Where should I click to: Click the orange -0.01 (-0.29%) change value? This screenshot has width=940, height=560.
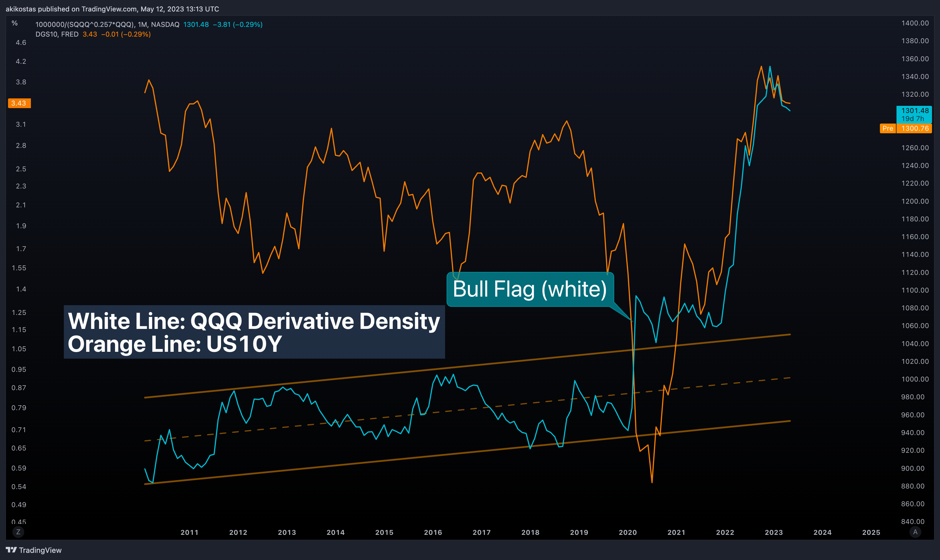(126, 34)
